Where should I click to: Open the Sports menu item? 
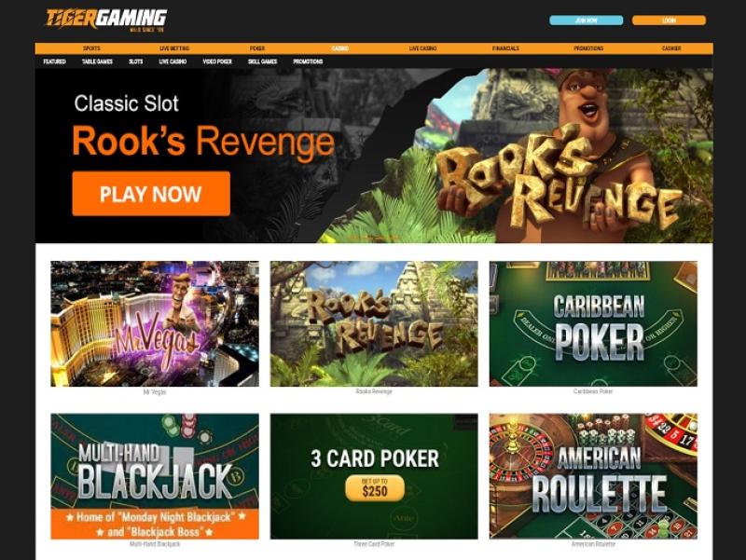[x=91, y=48]
